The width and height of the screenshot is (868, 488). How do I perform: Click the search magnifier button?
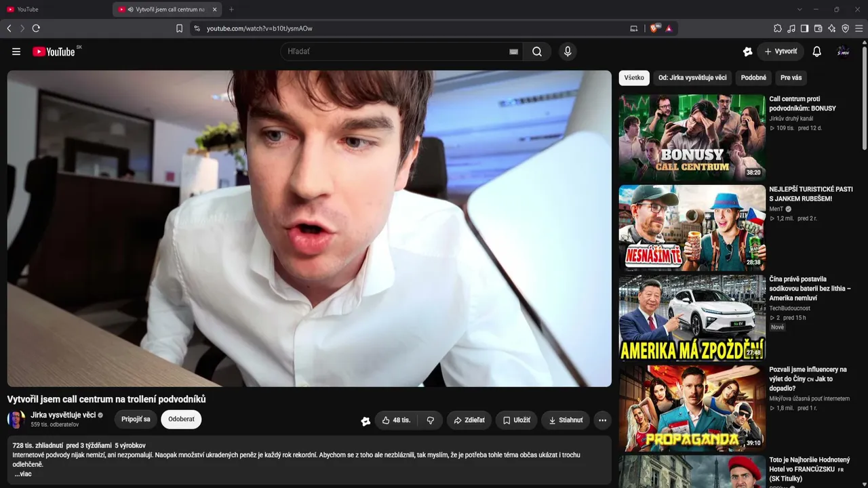coord(537,52)
